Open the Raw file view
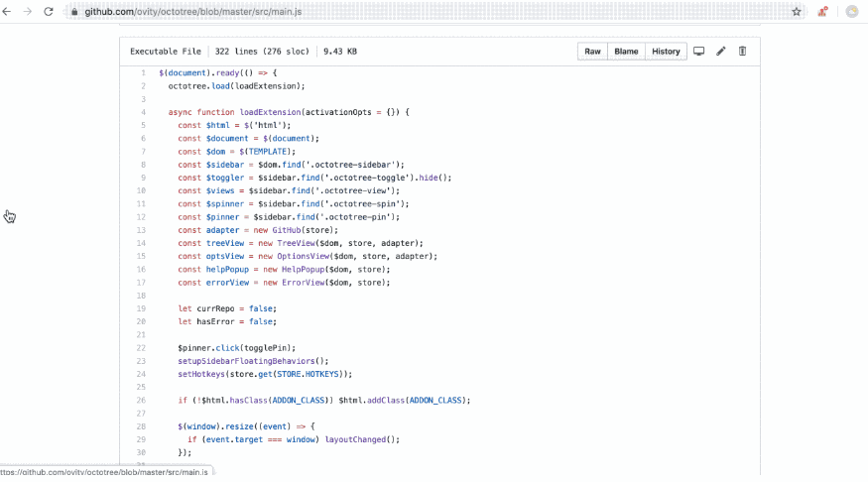 click(592, 52)
